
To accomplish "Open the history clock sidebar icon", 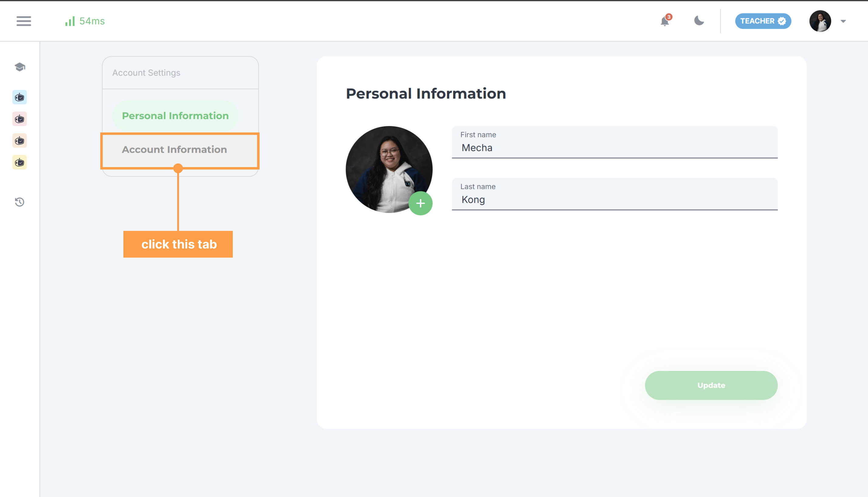I will [x=19, y=202].
